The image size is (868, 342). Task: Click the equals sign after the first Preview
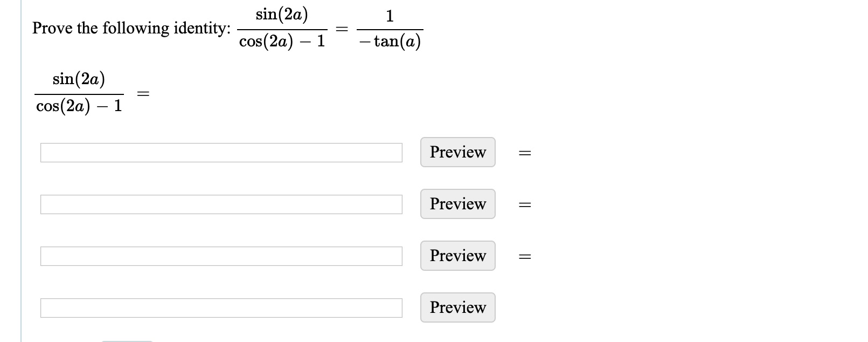click(x=524, y=154)
